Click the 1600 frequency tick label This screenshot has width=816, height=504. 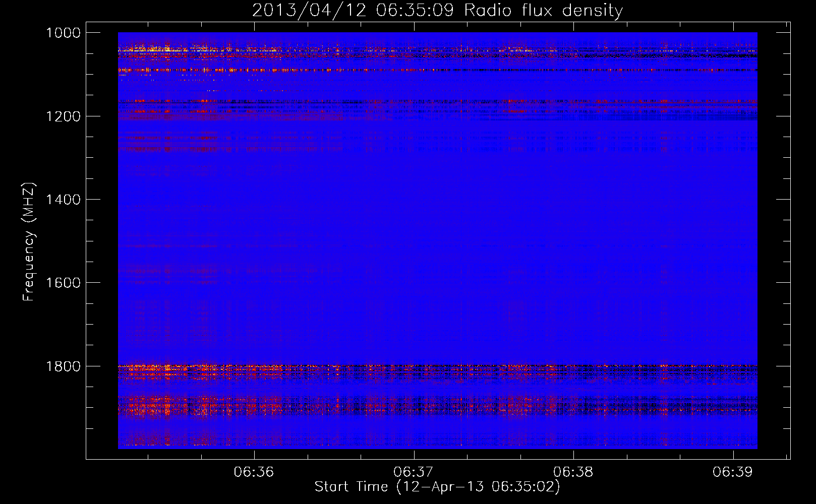click(x=63, y=283)
